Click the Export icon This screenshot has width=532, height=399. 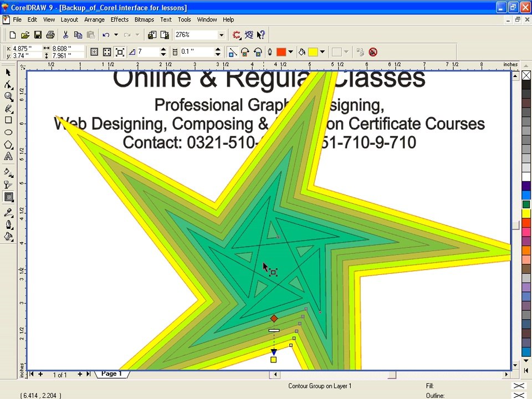(165, 34)
